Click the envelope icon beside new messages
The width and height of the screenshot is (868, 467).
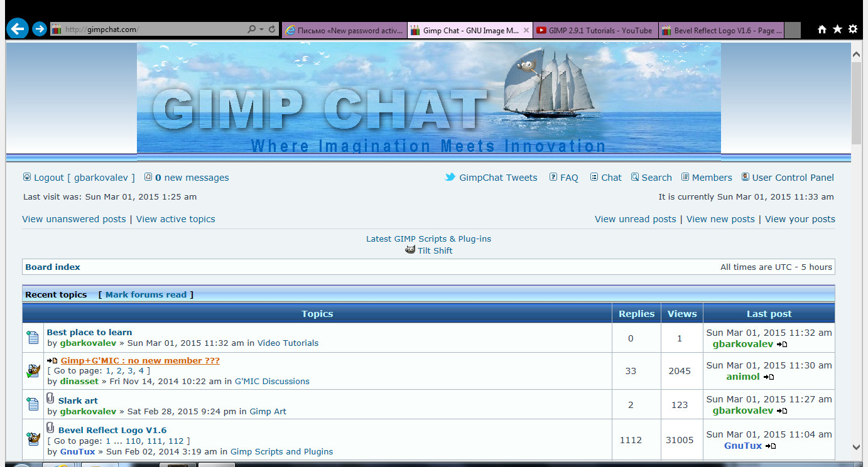point(148,177)
